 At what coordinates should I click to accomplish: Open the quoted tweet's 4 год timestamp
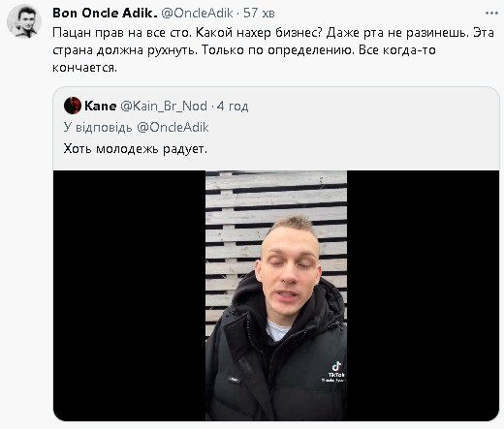(x=233, y=106)
